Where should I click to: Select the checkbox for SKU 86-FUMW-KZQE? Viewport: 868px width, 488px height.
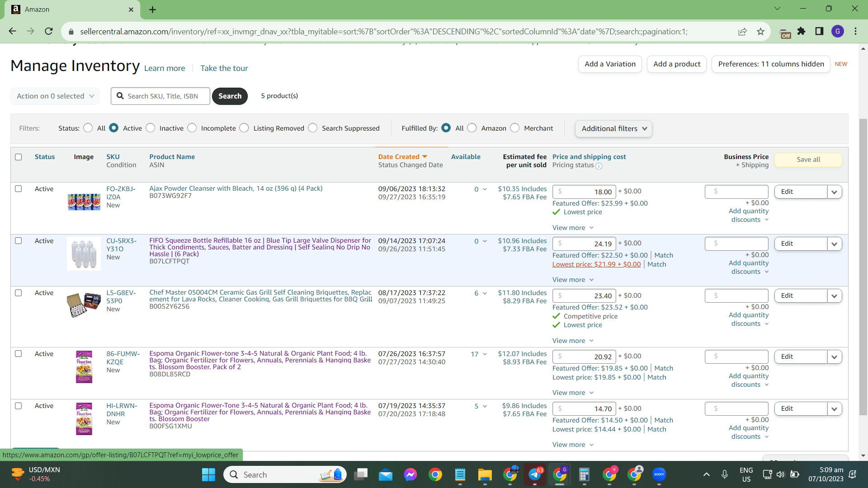19,354
